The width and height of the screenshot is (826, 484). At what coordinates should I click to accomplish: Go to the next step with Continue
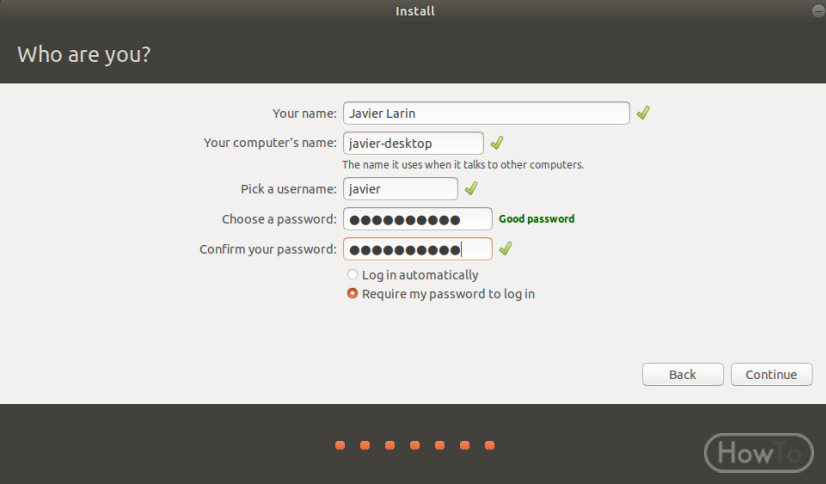[x=771, y=374]
